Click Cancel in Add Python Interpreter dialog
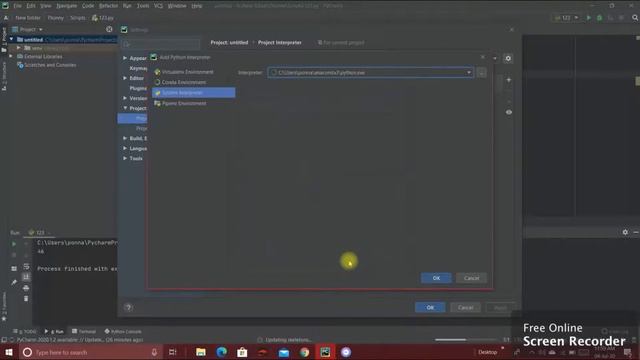 tap(471, 278)
